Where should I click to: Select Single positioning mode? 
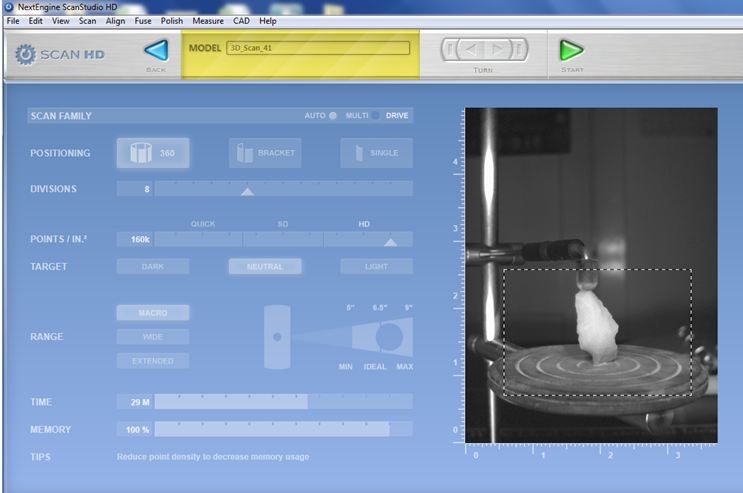click(376, 153)
